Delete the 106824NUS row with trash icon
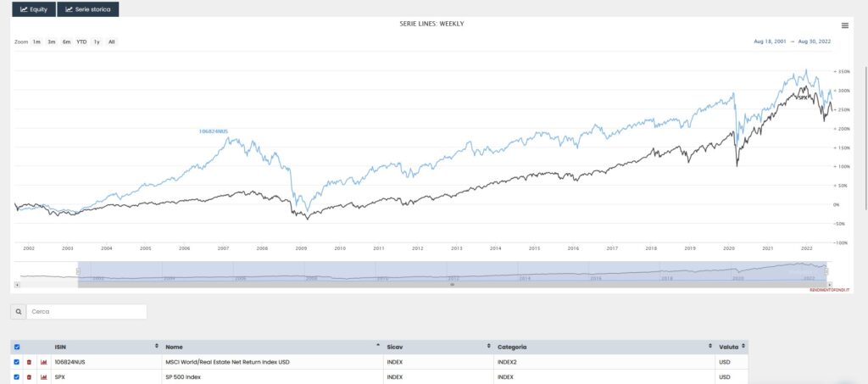The width and height of the screenshot is (868, 384). tap(29, 363)
